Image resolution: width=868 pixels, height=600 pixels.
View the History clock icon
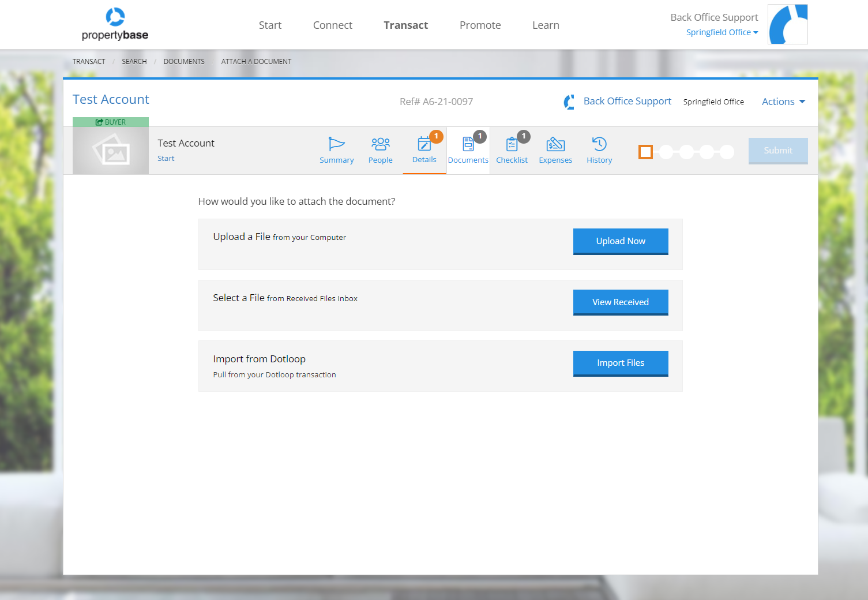coord(599,144)
